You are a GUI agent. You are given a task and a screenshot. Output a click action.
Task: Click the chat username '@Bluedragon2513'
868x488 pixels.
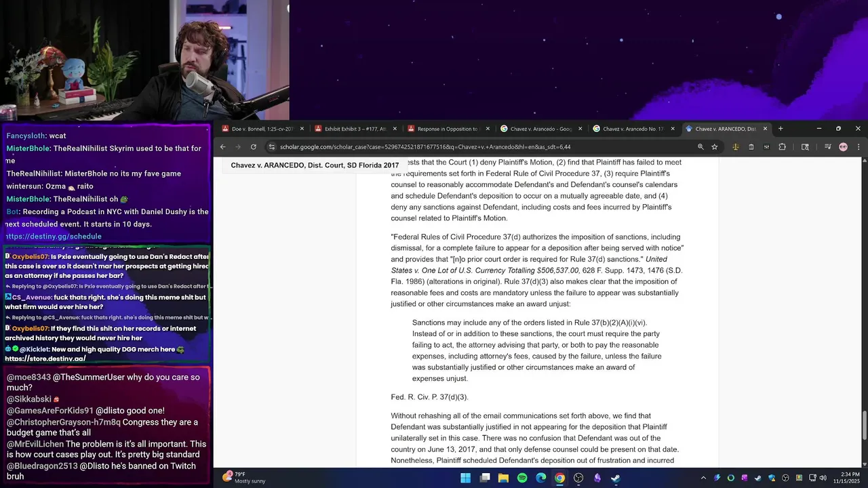pos(42,466)
